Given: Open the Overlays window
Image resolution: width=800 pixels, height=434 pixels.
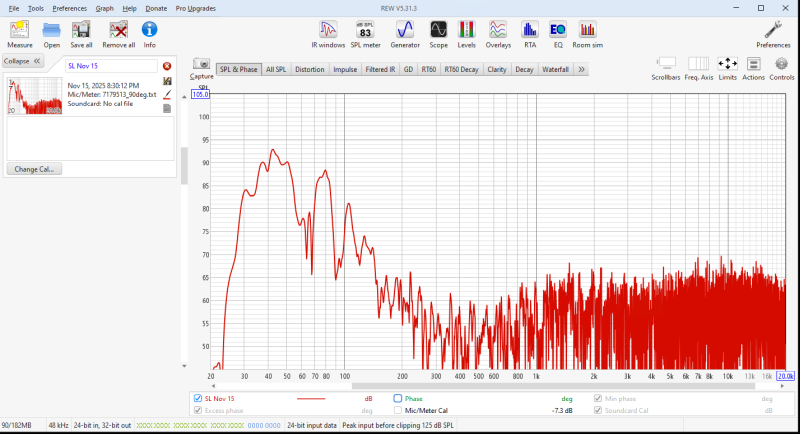Looking at the screenshot, I should pyautogui.click(x=498, y=32).
